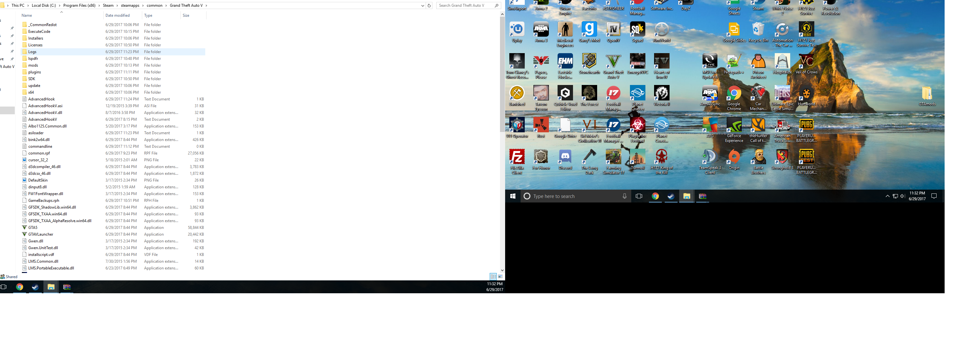This screenshot has height=338, width=980.
Task: Open the Action Center notifications icon
Action: [x=934, y=196]
